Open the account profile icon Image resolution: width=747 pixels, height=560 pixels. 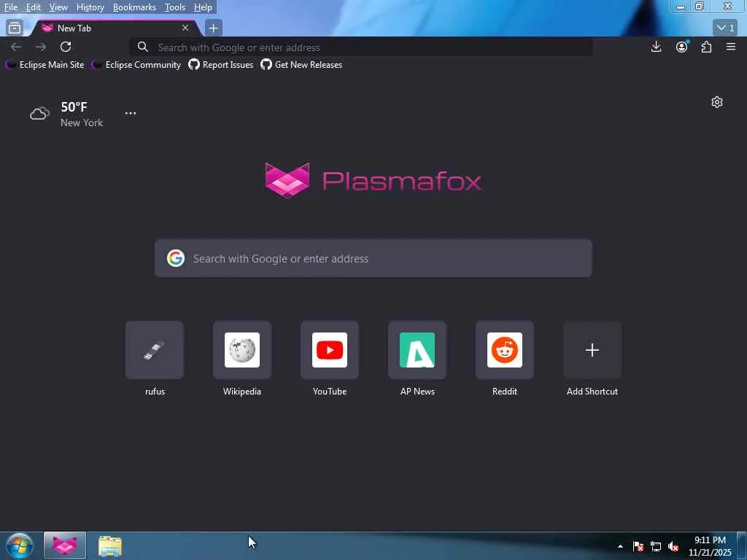[682, 47]
